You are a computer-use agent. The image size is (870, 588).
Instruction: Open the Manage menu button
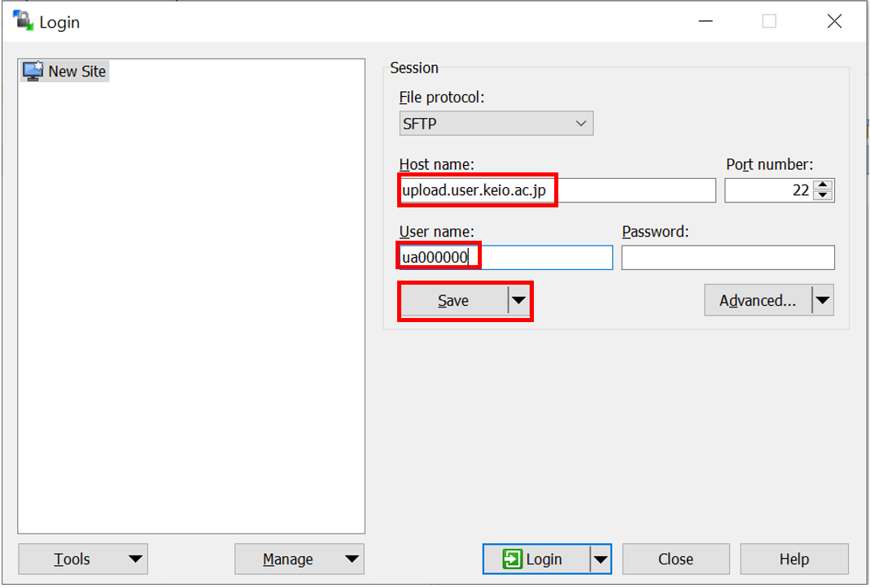299,560
